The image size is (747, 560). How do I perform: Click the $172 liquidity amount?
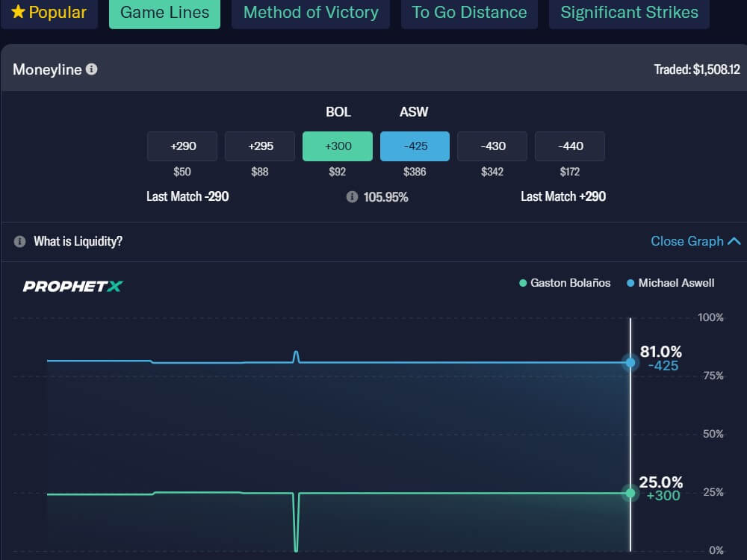570,172
